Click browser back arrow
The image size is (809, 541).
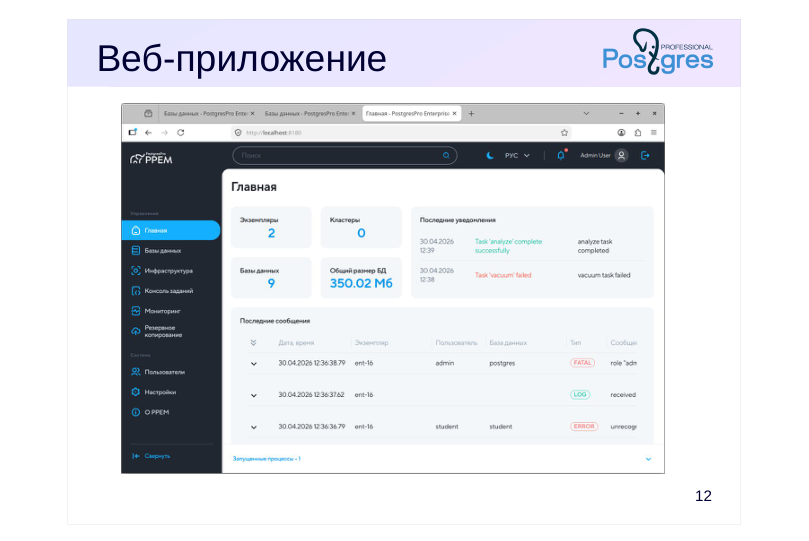coord(149,133)
